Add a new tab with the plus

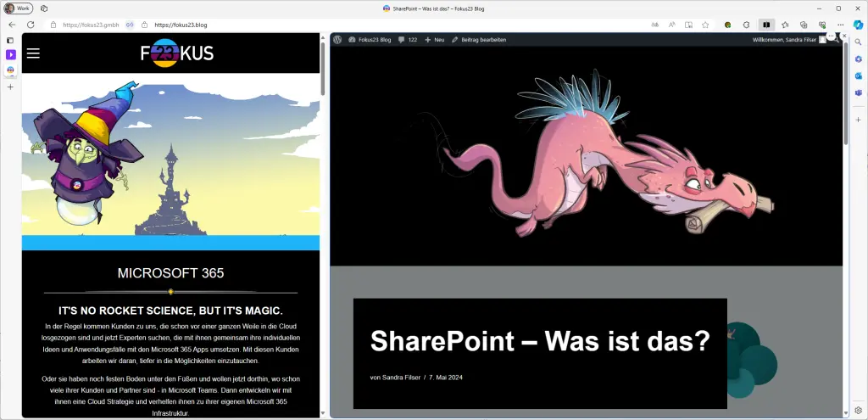(10, 87)
